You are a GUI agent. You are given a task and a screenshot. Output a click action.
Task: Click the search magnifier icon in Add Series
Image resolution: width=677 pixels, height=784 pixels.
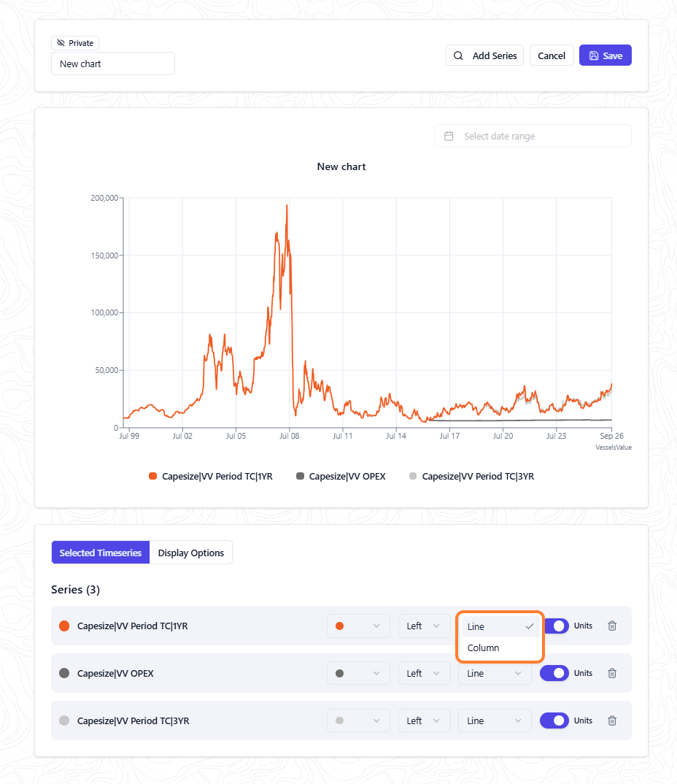coord(458,55)
